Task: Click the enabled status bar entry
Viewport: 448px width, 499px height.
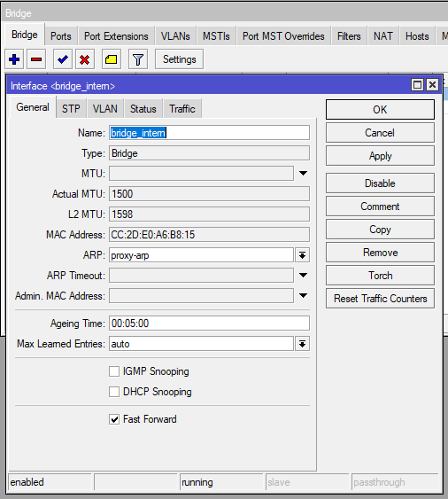Action: point(50,482)
